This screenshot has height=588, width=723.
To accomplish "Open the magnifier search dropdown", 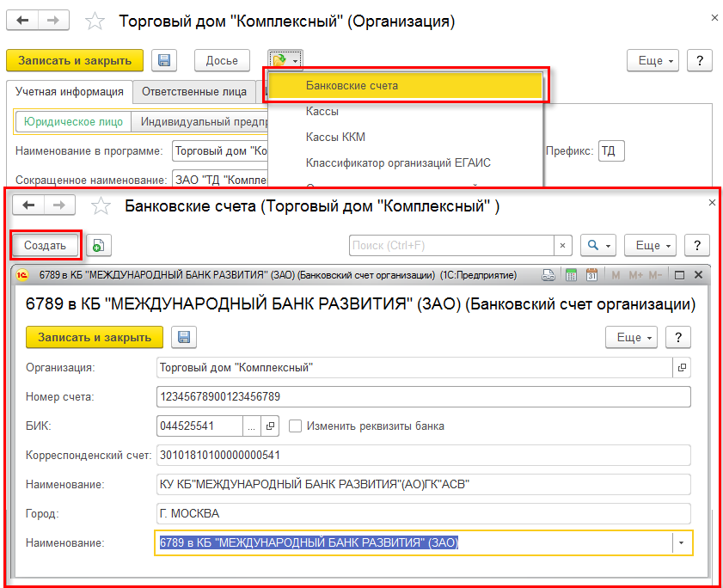I will [598, 245].
